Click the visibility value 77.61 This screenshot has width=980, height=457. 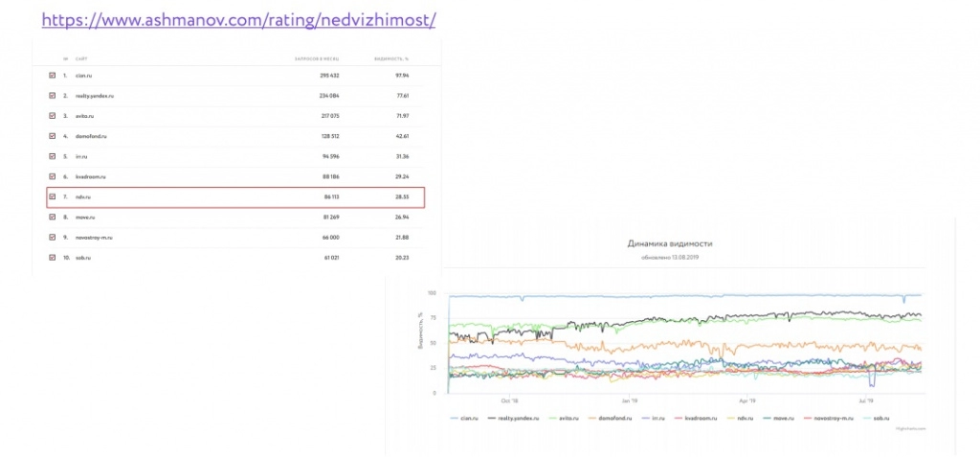pyautogui.click(x=401, y=96)
